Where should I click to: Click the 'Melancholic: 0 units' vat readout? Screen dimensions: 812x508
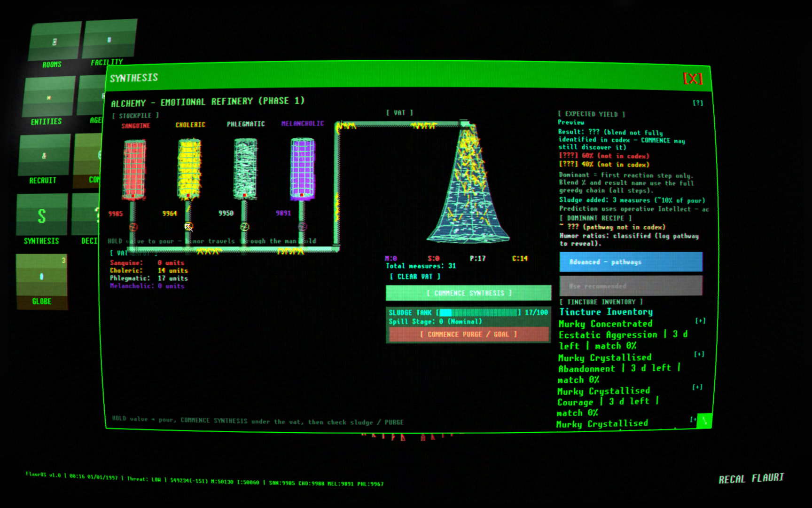tap(147, 286)
